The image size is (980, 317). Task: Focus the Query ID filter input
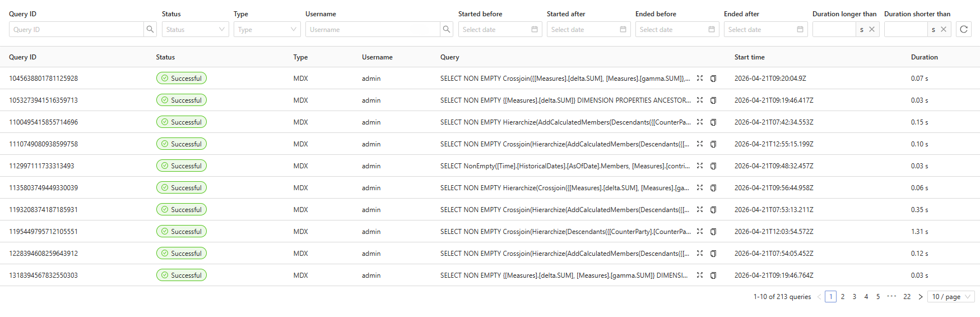click(76, 29)
